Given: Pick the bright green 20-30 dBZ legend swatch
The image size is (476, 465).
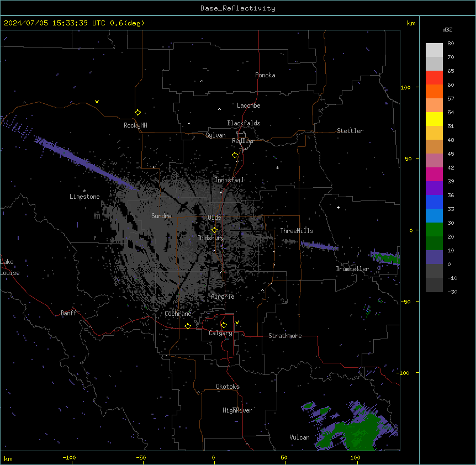Looking at the screenshot, I should click(x=434, y=230).
